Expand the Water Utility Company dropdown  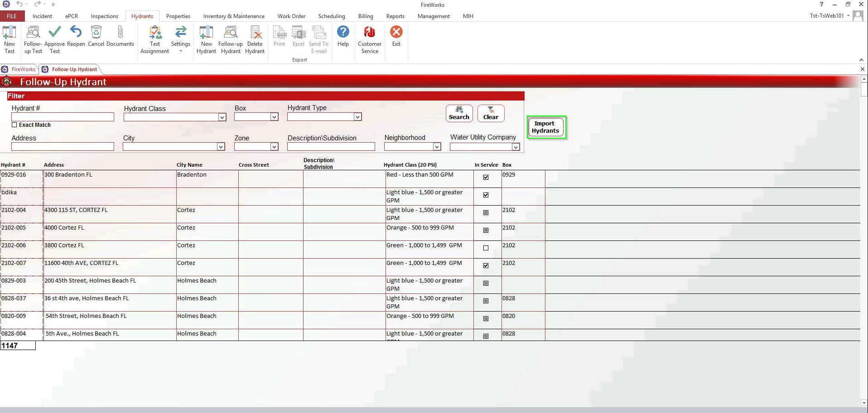point(516,147)
